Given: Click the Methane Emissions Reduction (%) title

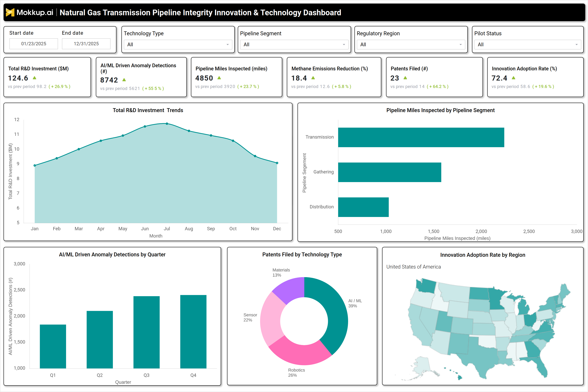Looking at the screenshot, I should [x=330, y=68].
